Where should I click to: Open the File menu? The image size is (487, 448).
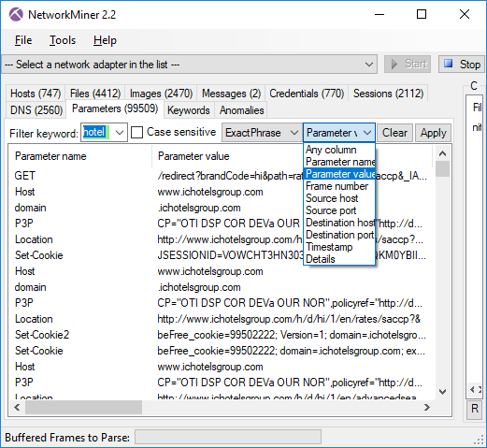[23, 40]
